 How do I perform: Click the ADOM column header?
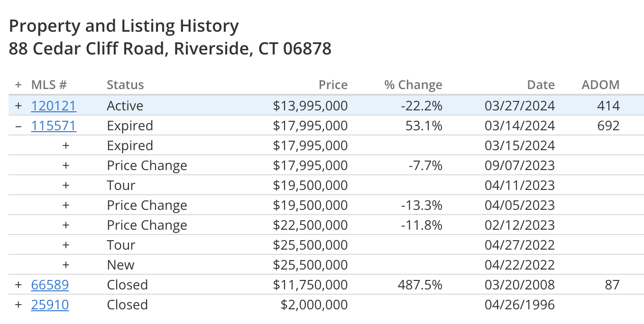click(x=601, y=85)
